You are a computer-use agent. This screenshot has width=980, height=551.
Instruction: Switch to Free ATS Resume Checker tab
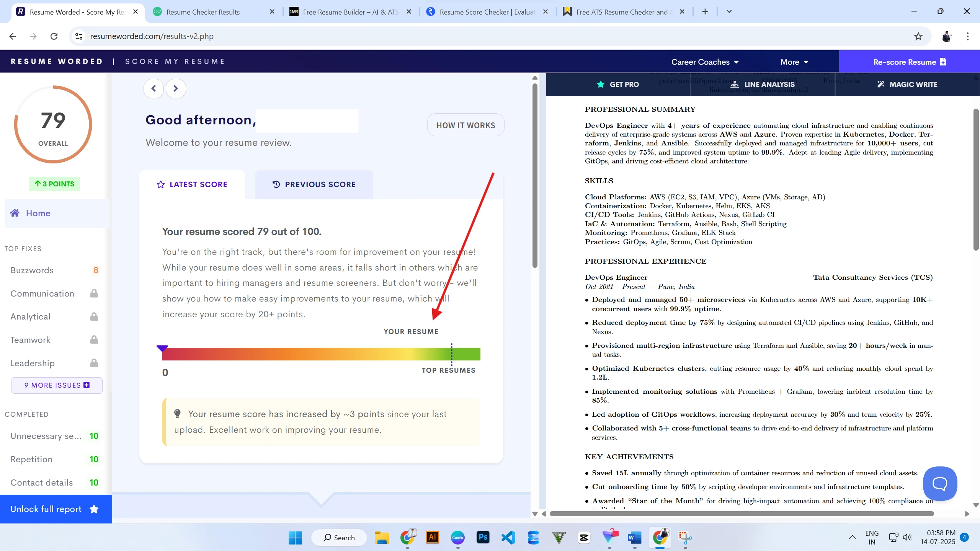(624, 12)
